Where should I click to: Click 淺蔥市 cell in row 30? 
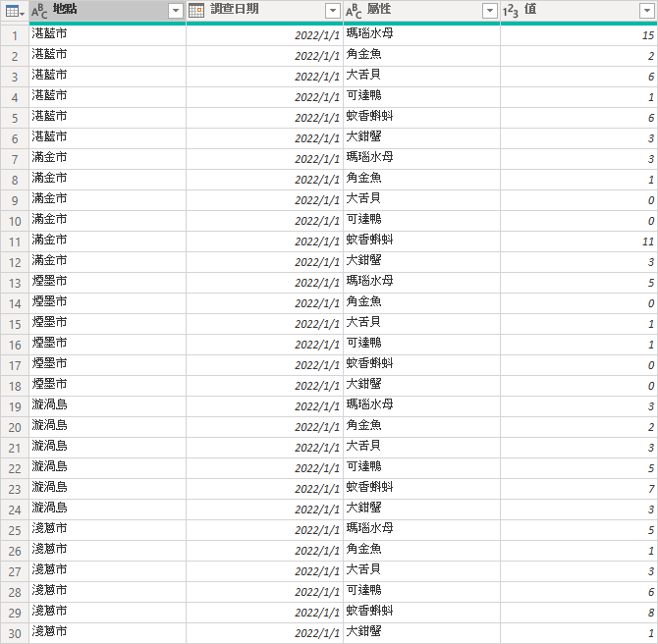[107, 633]
